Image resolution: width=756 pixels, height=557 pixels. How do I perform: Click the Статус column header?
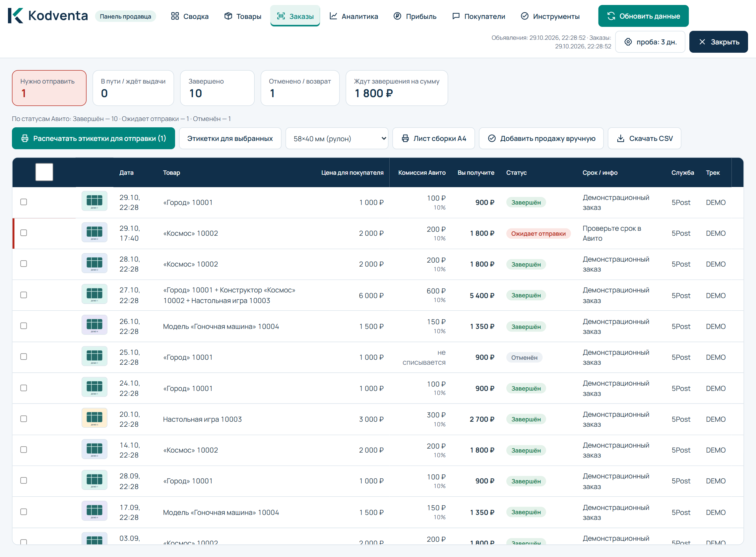pyautogui.click(x=516, y=173)
